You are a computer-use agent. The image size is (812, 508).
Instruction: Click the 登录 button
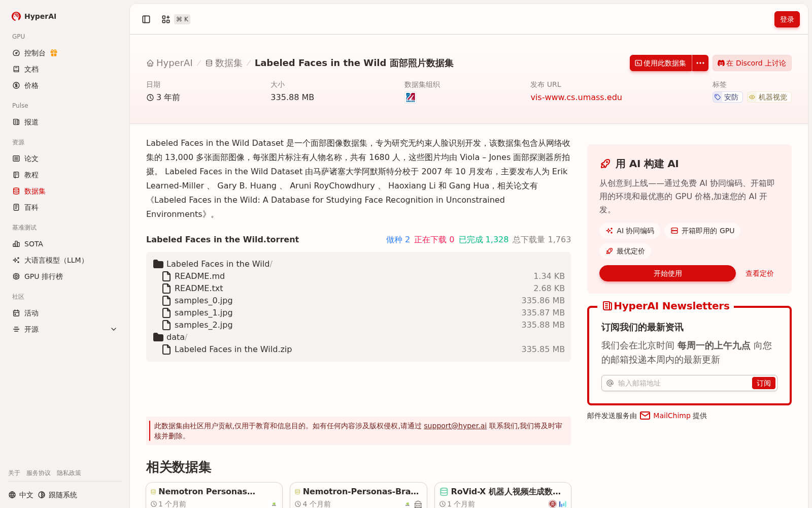pos(787,19)
